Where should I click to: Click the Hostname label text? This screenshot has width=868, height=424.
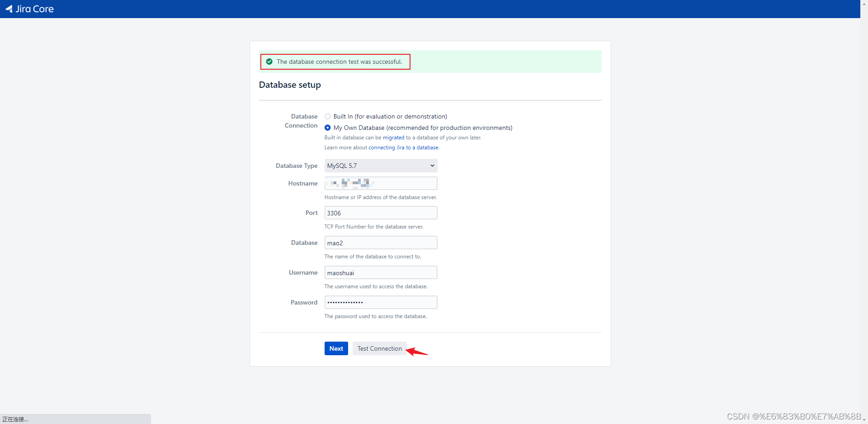(x=303, y=183)
